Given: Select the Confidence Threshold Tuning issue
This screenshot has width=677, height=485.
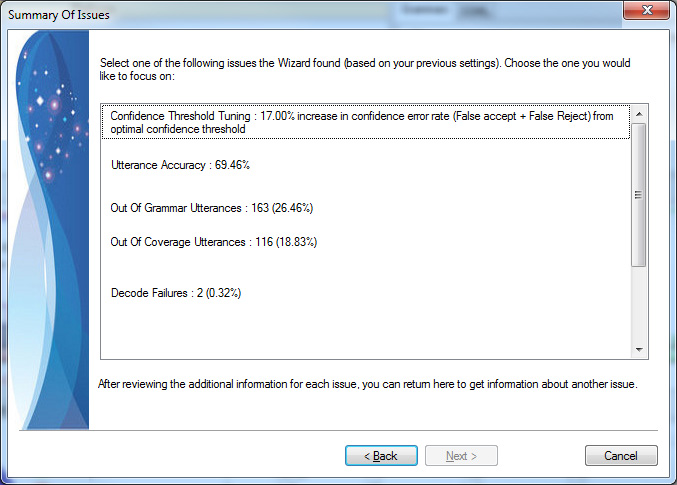Looking at the screenshot, I should tap(366, 122).
